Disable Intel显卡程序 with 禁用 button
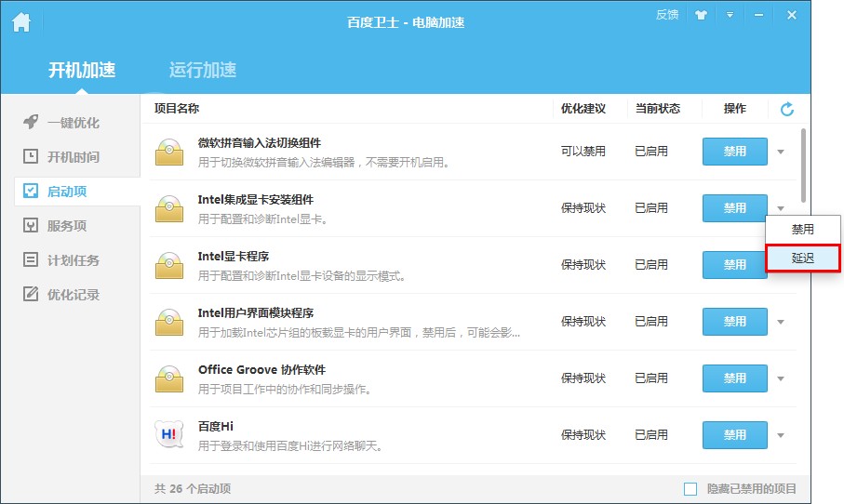Image resolution: width=844 pixels, height=504 pixels. coord(735,265)
